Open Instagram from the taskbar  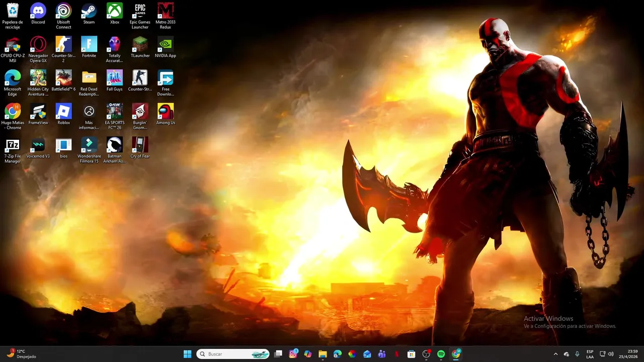293,354
